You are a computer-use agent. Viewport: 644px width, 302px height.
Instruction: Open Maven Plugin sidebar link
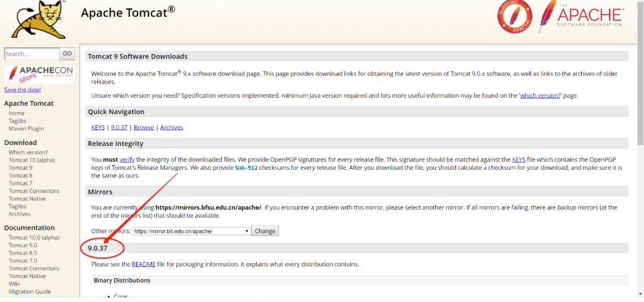26,129
